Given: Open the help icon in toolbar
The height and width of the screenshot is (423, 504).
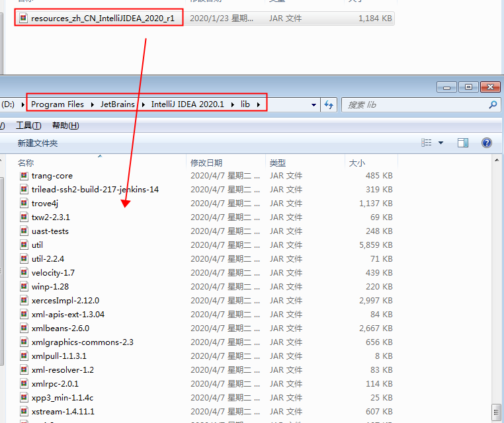Looking at the screenshot, I should 487,143.
